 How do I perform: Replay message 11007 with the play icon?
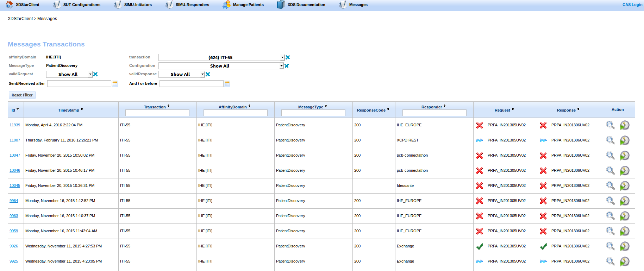click(625, 140)
